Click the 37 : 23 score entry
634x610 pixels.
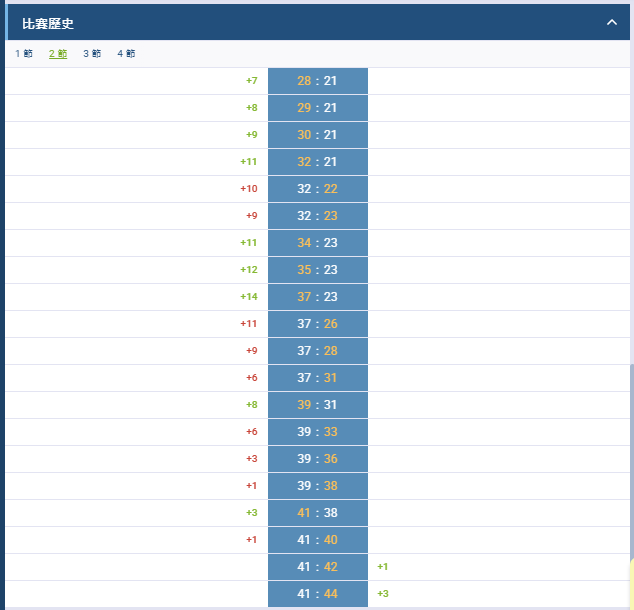[318, 297]
